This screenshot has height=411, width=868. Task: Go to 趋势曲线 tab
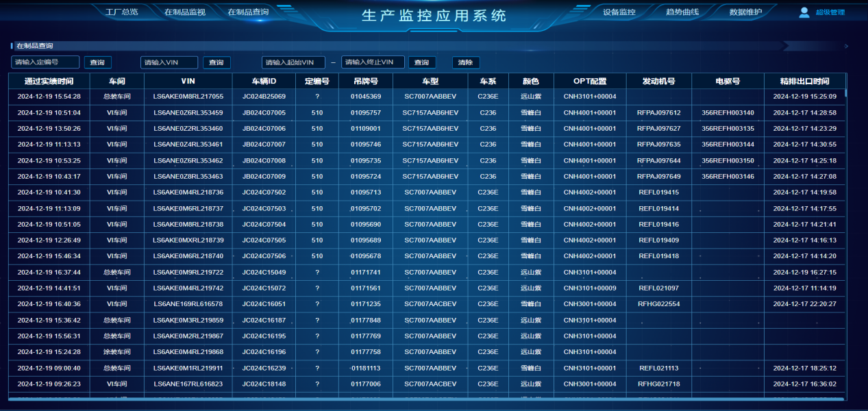682,12
